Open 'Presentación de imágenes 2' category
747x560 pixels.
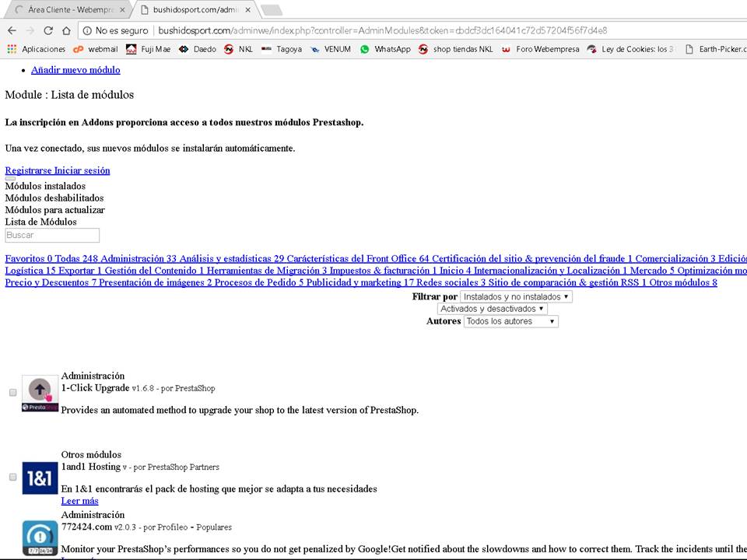pos(156,282)
